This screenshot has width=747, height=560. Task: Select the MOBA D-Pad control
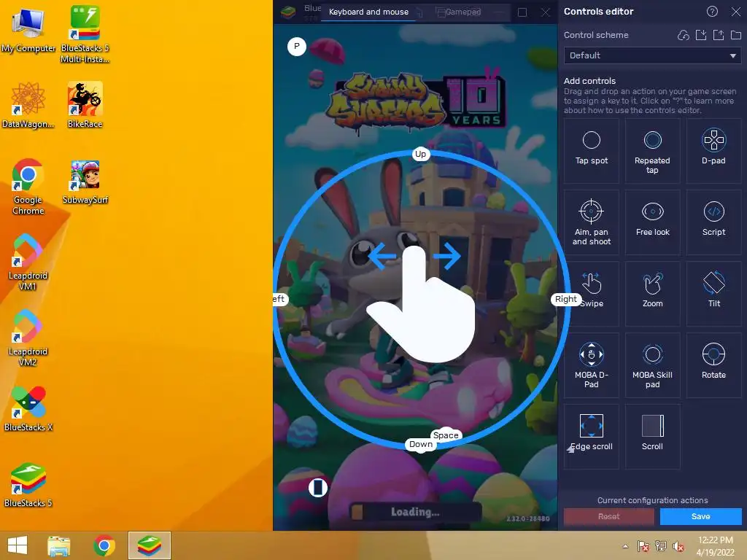tap(591, 365)
